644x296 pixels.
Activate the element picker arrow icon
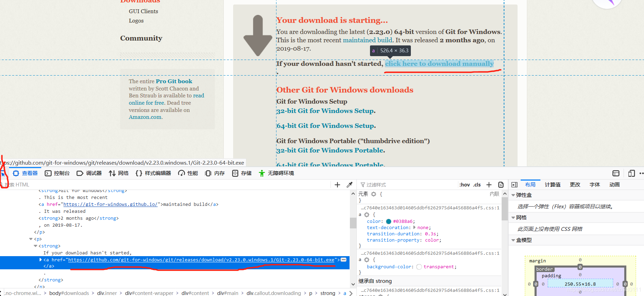click(3, 174)
